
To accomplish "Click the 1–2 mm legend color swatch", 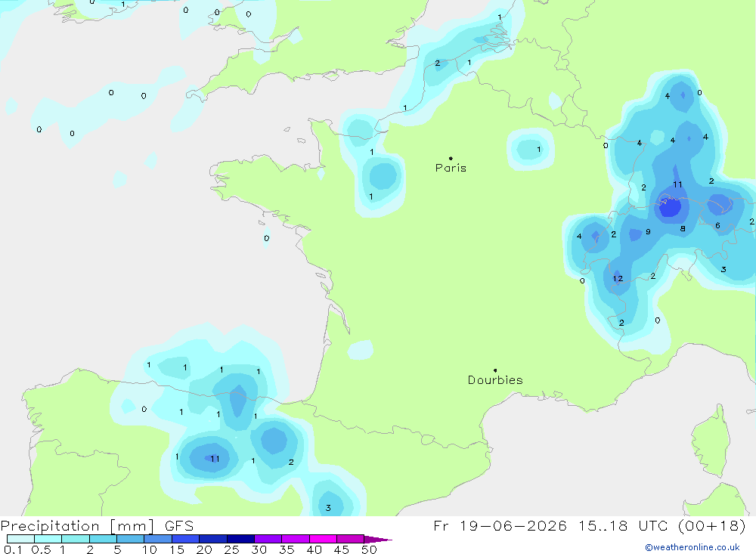I will (x=76, y=539).
